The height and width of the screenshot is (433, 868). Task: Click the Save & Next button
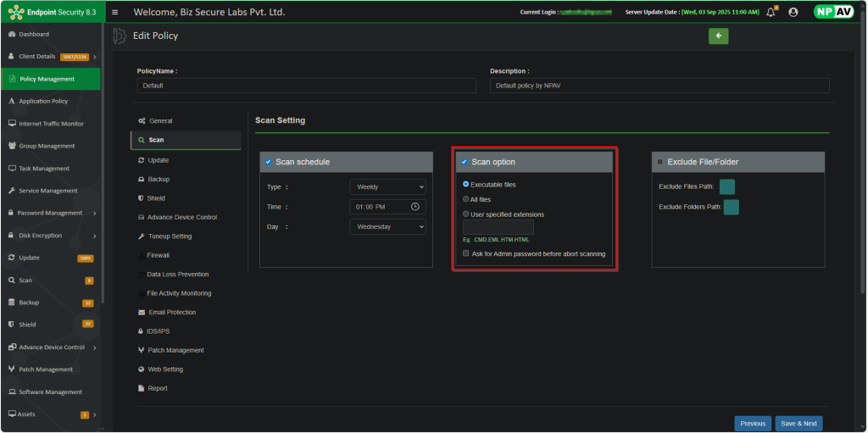798,424
